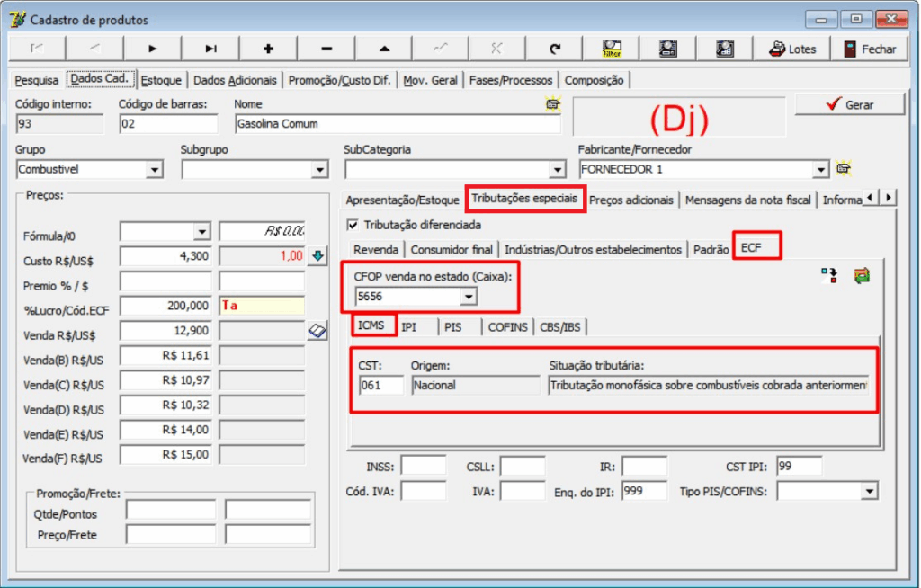Click the first printer report icon in toolbar

[x=667, y=49]
